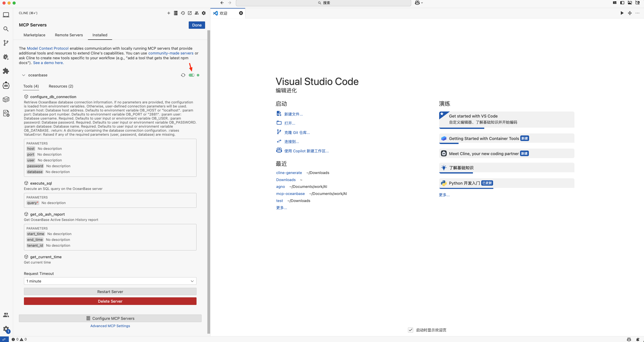The image size is (644, 342).
Task: Uncheck show welcome page on startup
Action: (410, 330)
